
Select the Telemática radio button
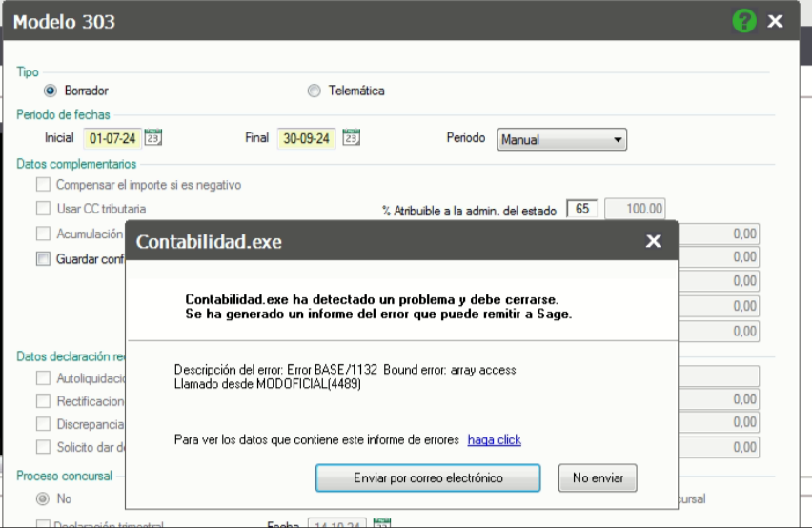(314, 91)
